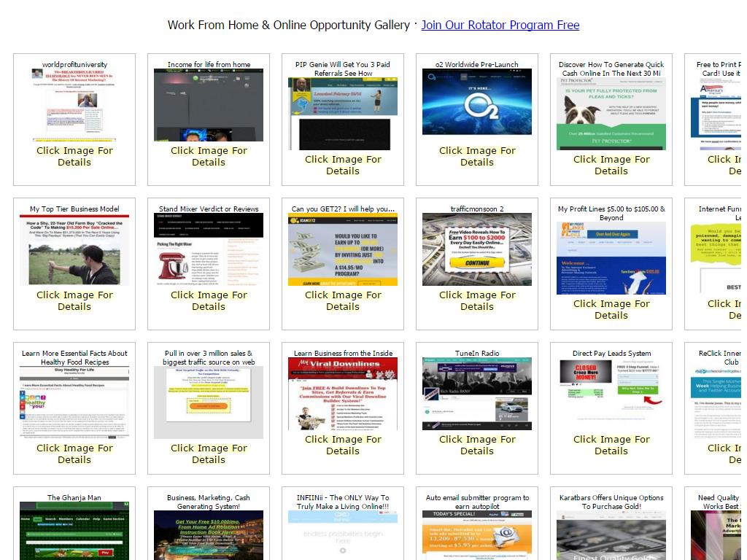747x560 pixels.
Task: Click Image For Details under Direct Pay Leads
Action: (x=611, y=446)
